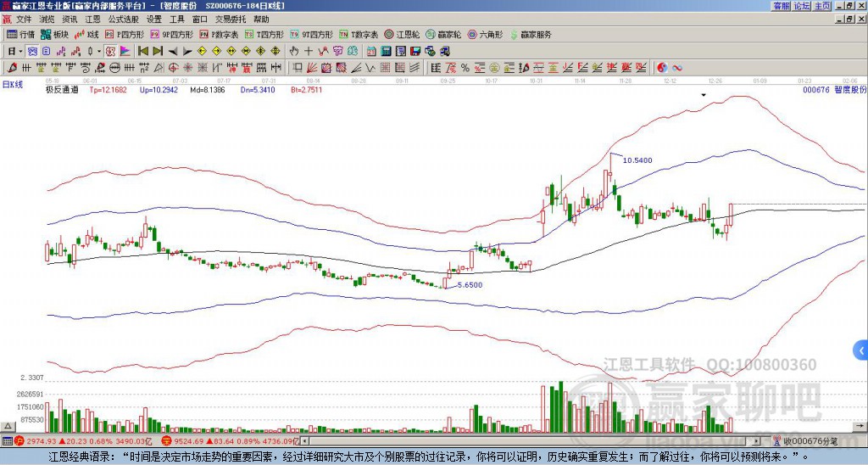Step chart right with black arrow

click(187, 52)
